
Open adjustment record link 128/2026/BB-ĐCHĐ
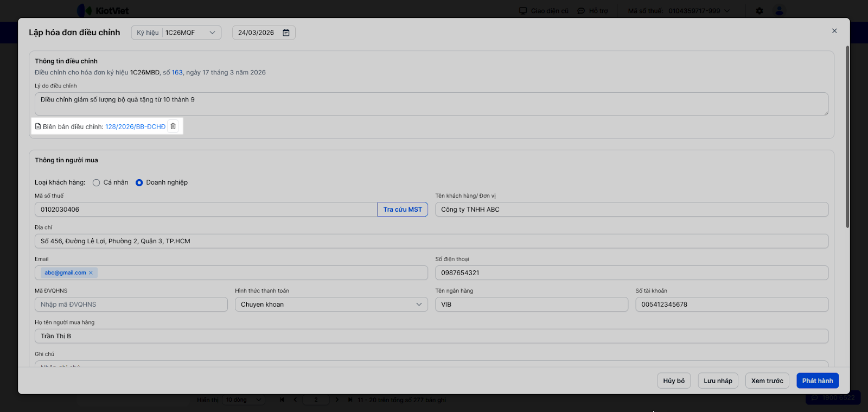pos(135,126)
